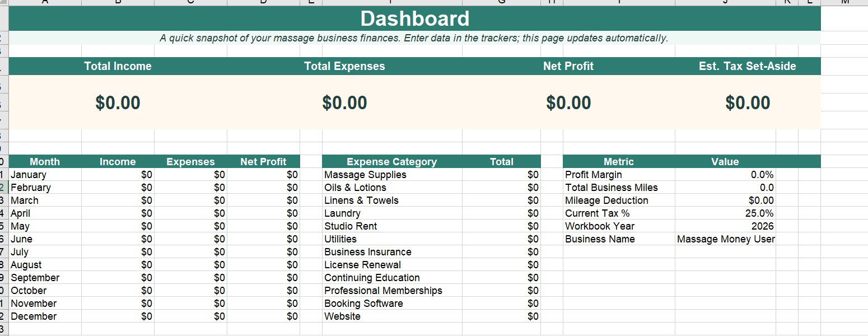Click the August month cell
Screen dimensions: 868x336
click(x=45, y=265)
